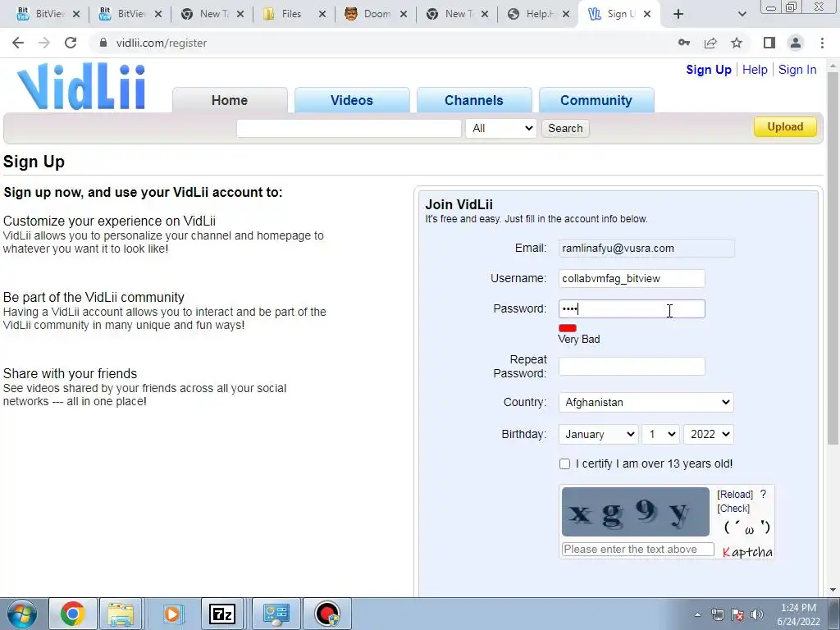The width and height of the screenshot is (840, 630).
Task: Click the address bar URL
Action: pyautogui.click(x=162, y=43)
